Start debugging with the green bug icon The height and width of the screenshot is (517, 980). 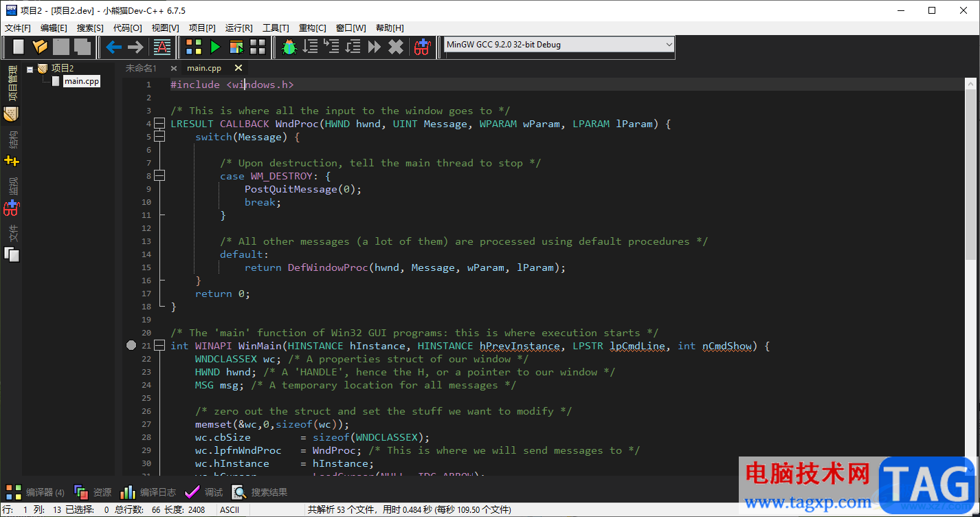(x=289, y=47)
